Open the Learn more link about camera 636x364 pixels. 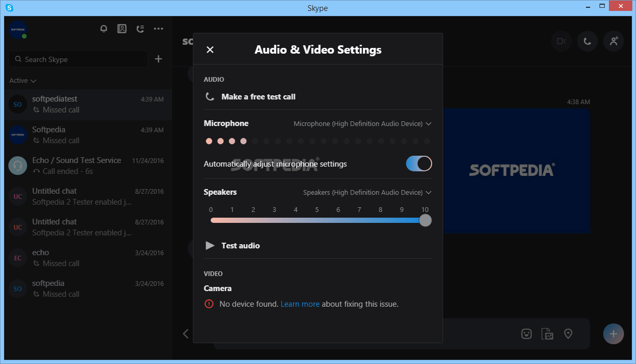pyautogui.click(x=300, y=304)
